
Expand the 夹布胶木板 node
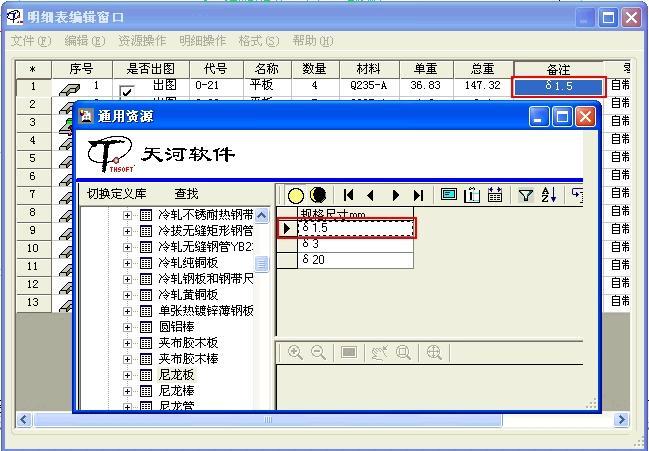point(127,343)
